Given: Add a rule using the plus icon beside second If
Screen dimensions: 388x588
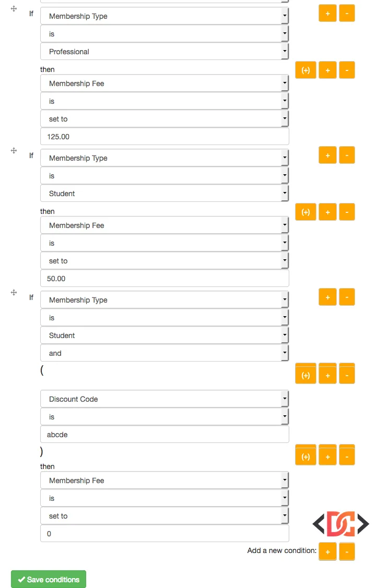Looking at the screenshot, I should (327, 155).
